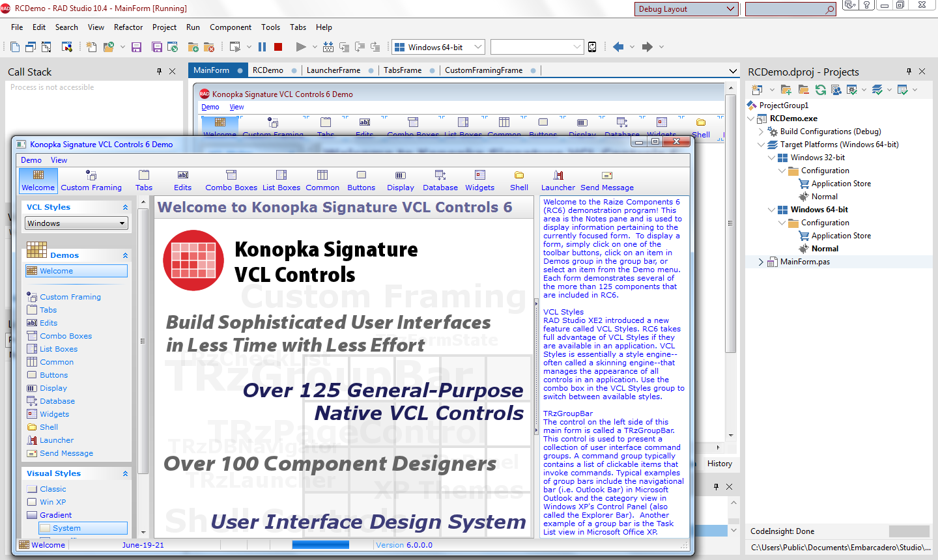The width and height of the screenshot is (938, 560).
Task: Click the Pause button in the IDE toolbar
Action: (263, 47)
